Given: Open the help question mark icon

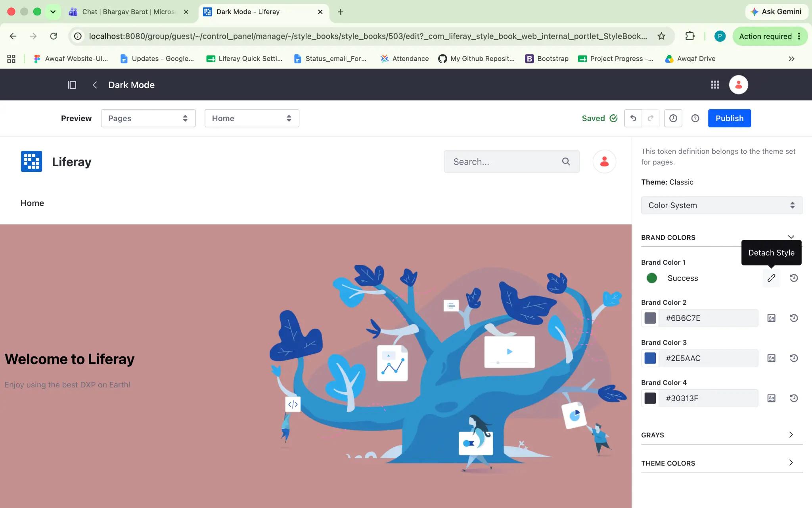Looking at the screenshot, I should pyautogui.click(x=695, y=118).
